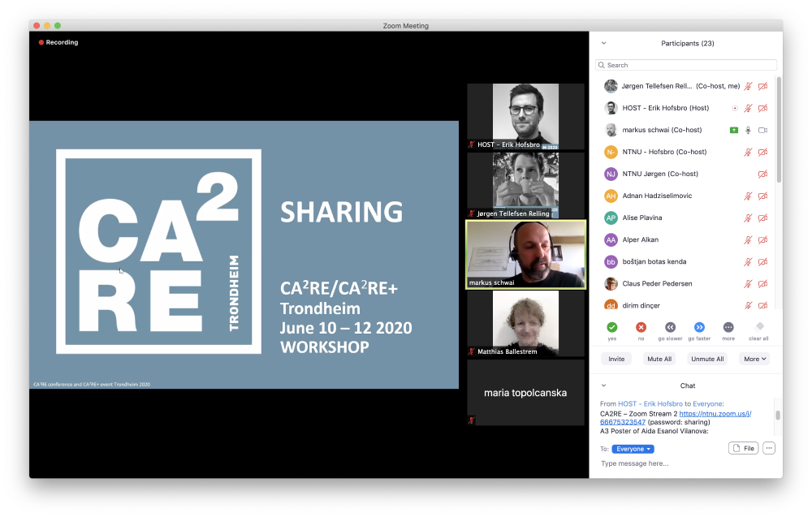Screen dimensions: 812x517
Task: Collapse the Chat panel chevron
Action: coord(603,386)
